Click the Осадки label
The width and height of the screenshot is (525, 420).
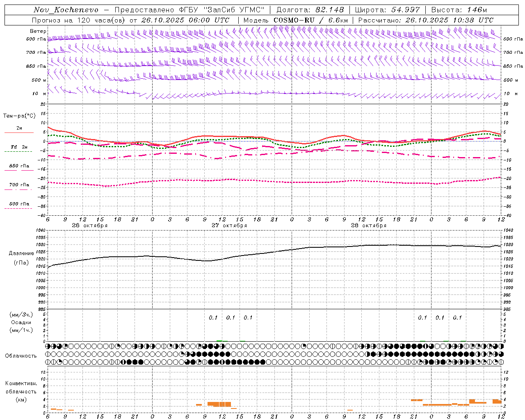tap(21, 323)
